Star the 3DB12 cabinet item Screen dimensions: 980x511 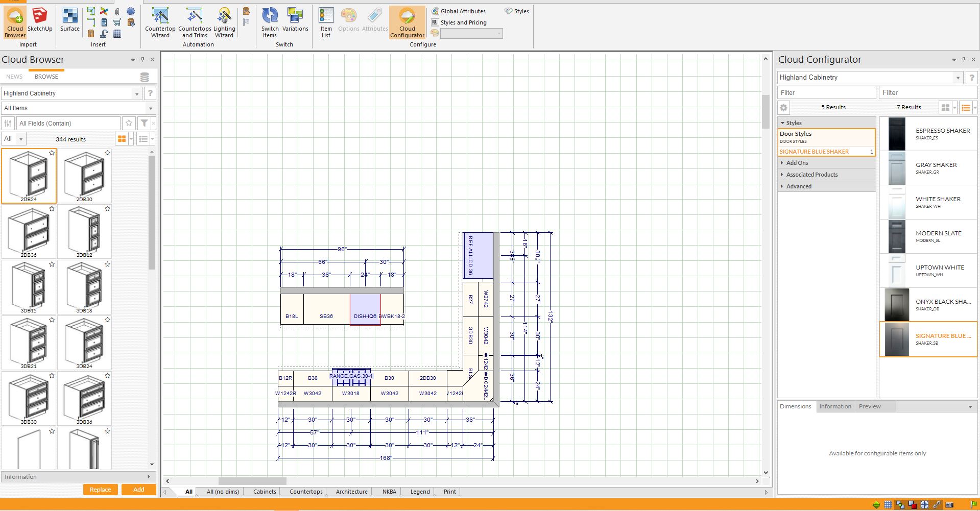tap(107, 208)
